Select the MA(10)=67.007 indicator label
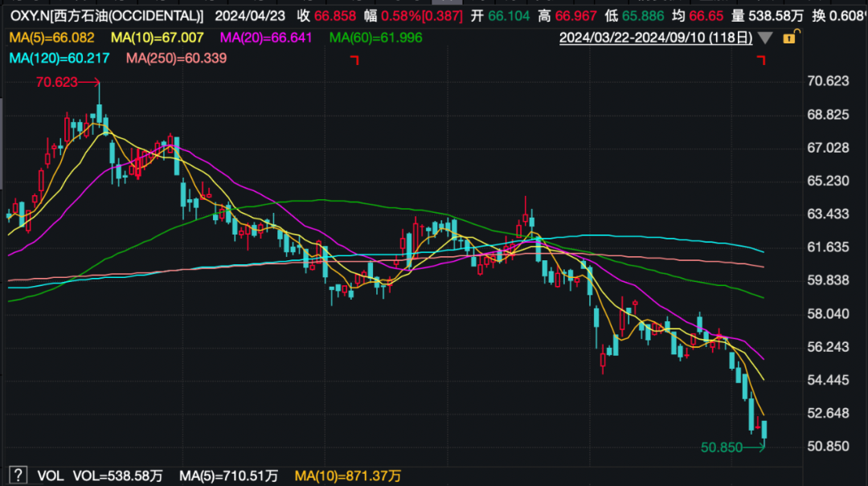The width and height of the screenshot is (868, 486). tap(158, 38)
